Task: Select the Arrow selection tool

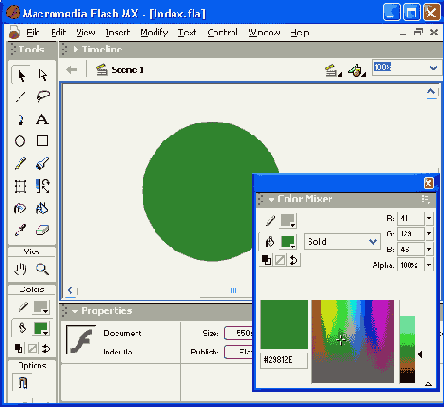Action: click(x=21, y=75)
